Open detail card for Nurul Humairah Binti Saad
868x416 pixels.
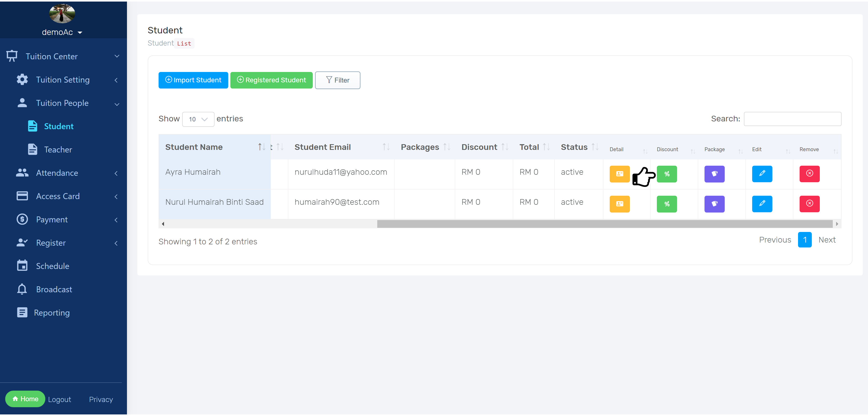point(619,204)
